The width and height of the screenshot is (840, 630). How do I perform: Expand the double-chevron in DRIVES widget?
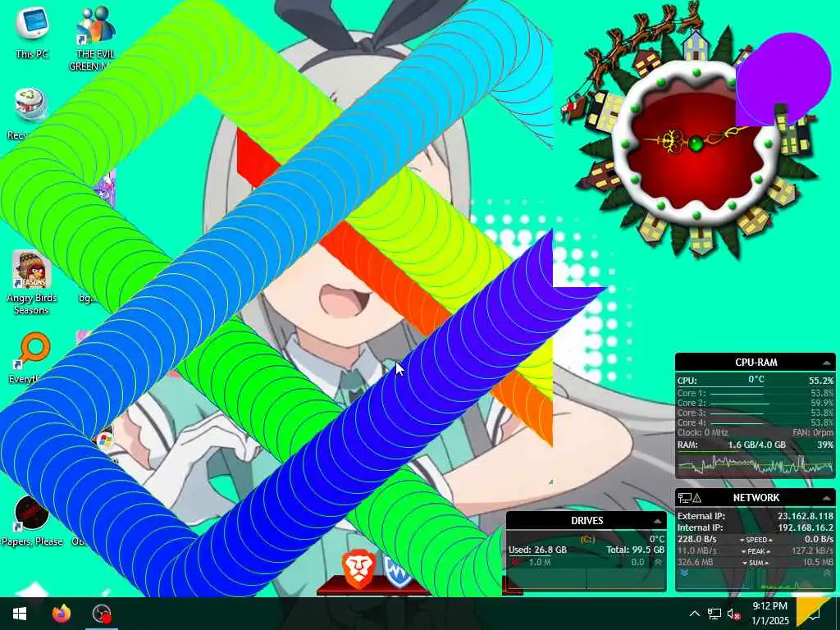click(x=658, y=562)
